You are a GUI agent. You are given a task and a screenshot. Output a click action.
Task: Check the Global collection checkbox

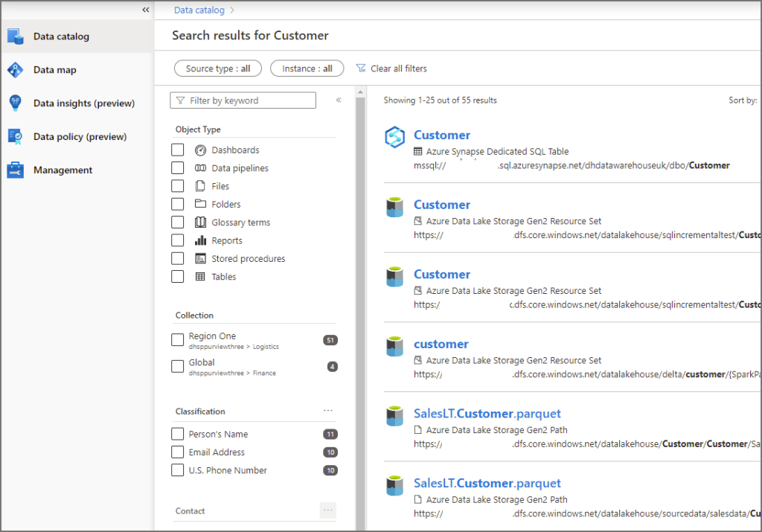pos(177,366)
